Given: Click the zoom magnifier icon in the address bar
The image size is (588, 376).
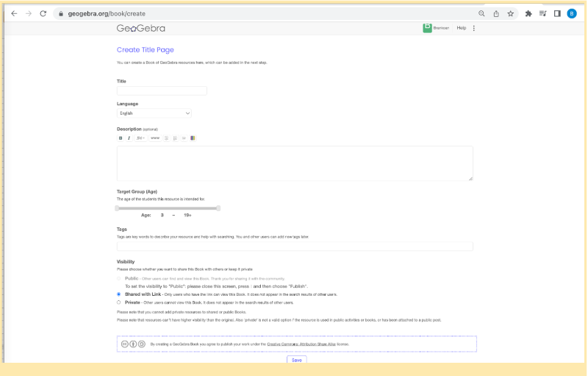Looking at the screenshot, I should pyautogui.click(x=481, y=14).
